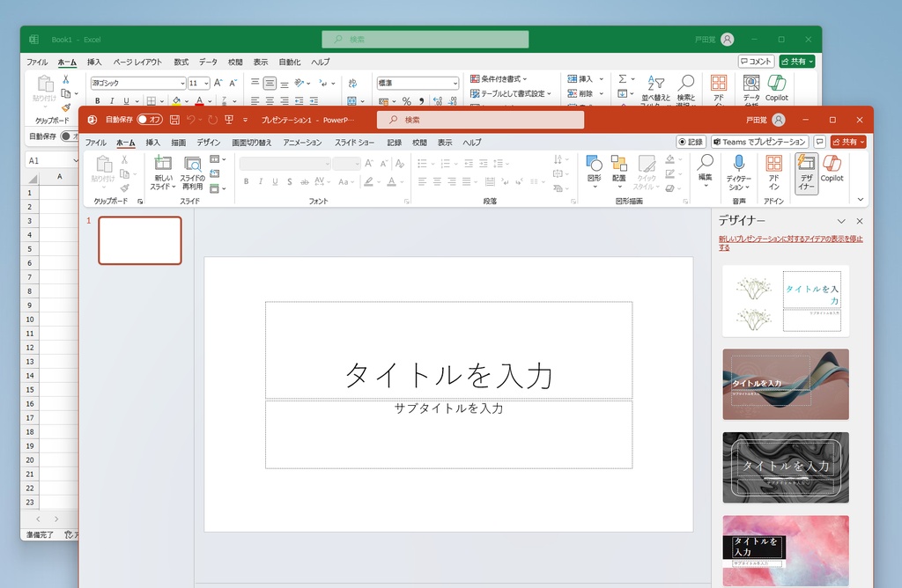
Task: Click the コメント button in Excel
Action: [x=756, y=62]
